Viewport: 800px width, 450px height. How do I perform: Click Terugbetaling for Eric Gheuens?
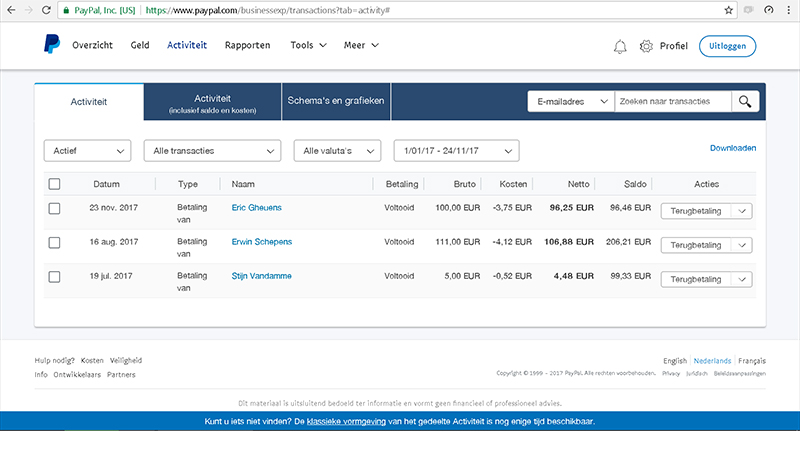[696, 211]
